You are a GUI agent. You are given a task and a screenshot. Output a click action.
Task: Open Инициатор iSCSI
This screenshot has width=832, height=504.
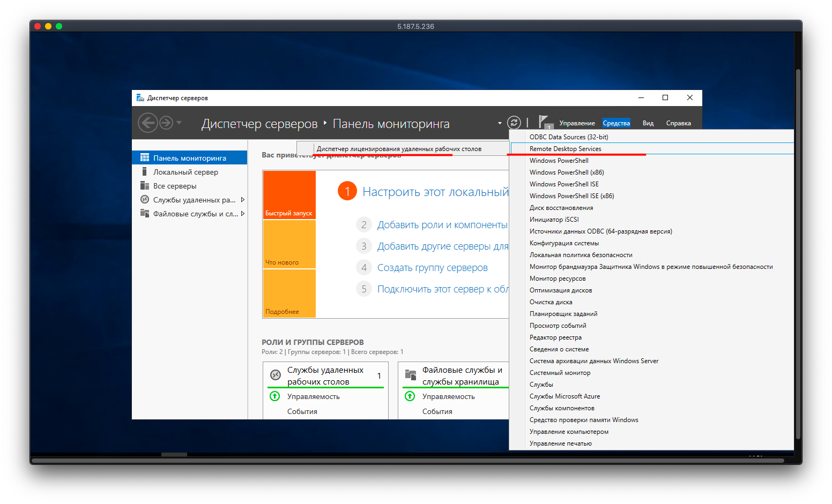pyautogui.click(x=652, y=219)
